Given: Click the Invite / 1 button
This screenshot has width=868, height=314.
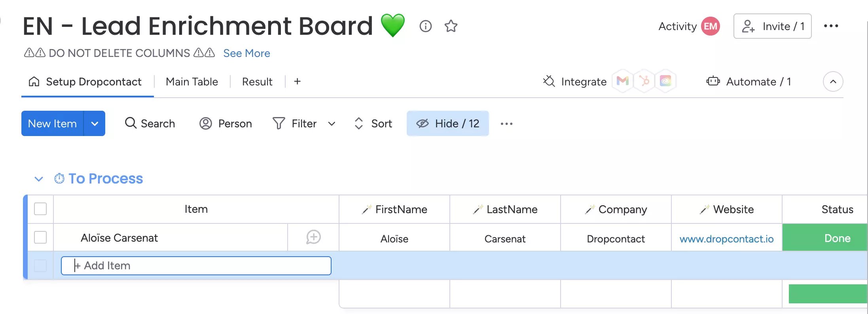Looking at the screenshot, I should click(x=772, y=26).
